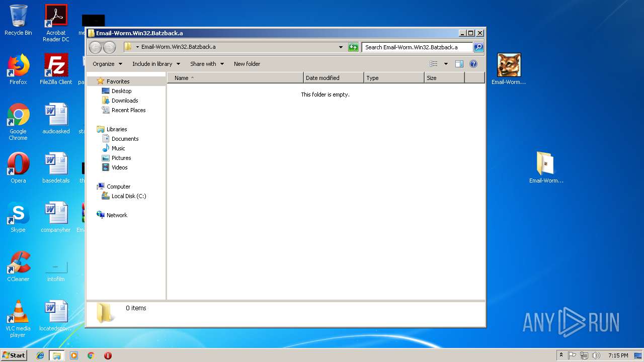Screen dimensions: 644x362
Task: Click Windows Explorer taskbar button
Action: pyautogui.click(x=57, y=355)
